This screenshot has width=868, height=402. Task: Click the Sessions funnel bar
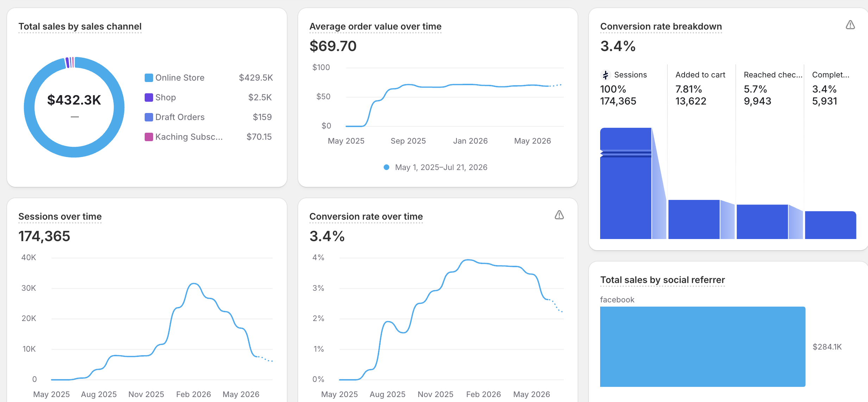coord(625,183)
